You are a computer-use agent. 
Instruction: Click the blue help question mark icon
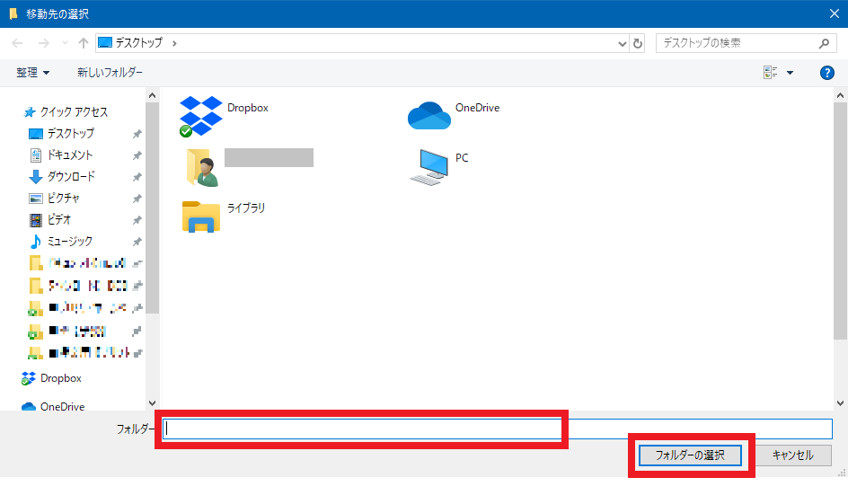(827, 73)
